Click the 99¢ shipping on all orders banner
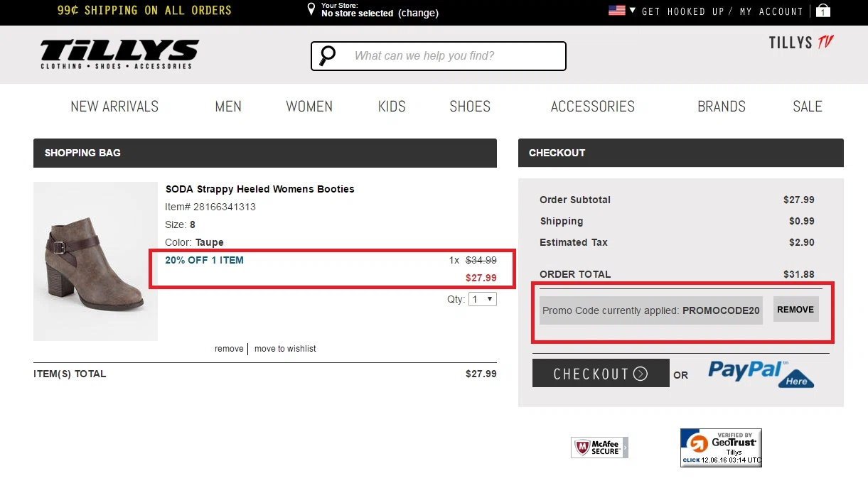 [x=144, y=11]
